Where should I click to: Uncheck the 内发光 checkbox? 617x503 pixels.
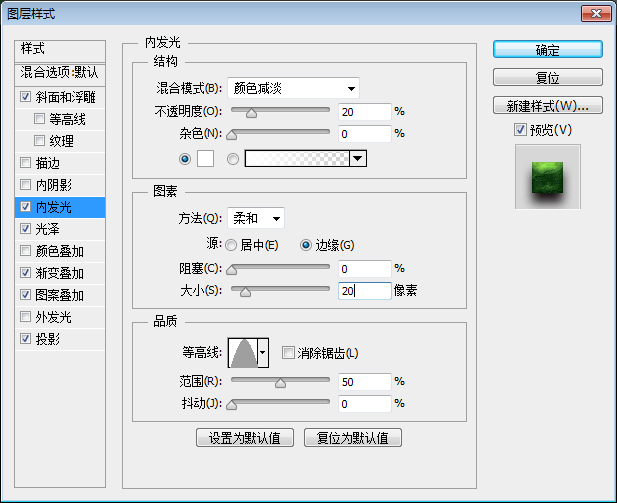pyautogui.click(x=26, y=207)
